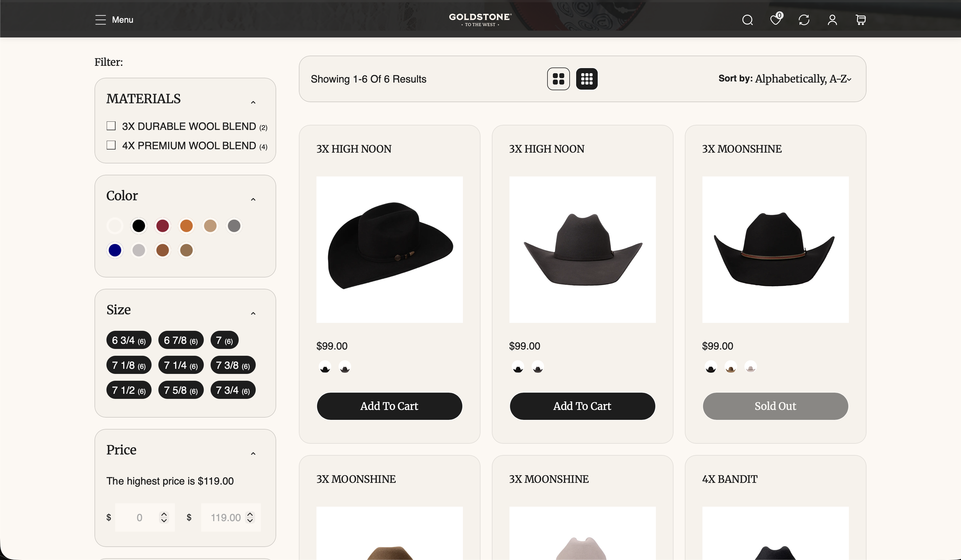Click the minimum price stepper arrows

coord(164,517)
